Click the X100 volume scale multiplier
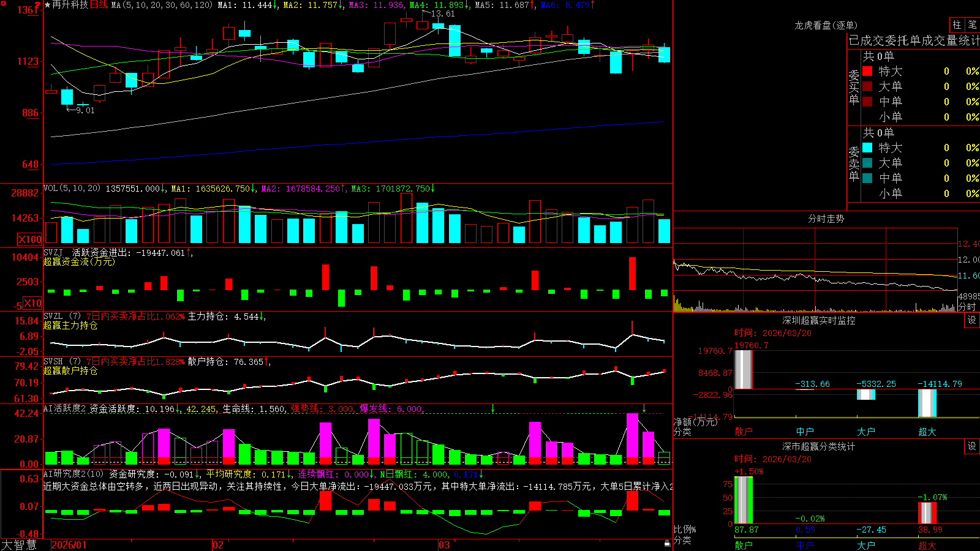Image resolution: width=980 pixels, height=551 pixels. pyautogui.click(x=30, y=239)
